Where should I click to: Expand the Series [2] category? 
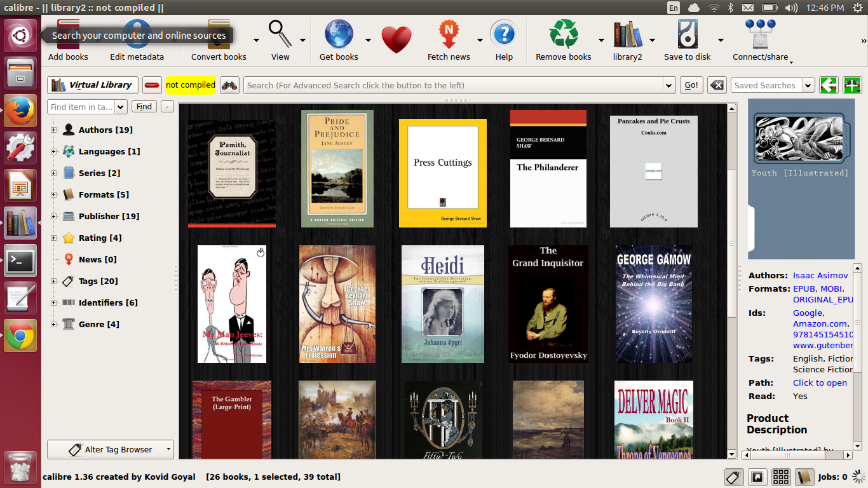53,173
